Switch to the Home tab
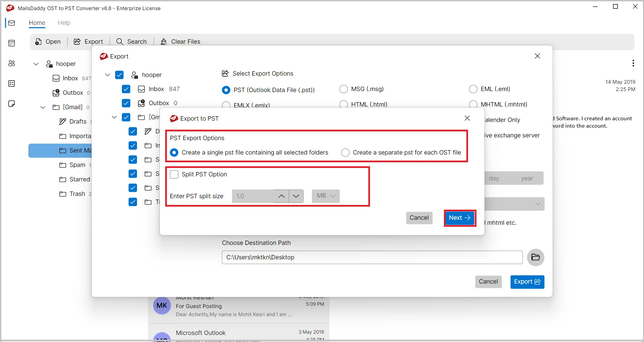 (37, 23)
